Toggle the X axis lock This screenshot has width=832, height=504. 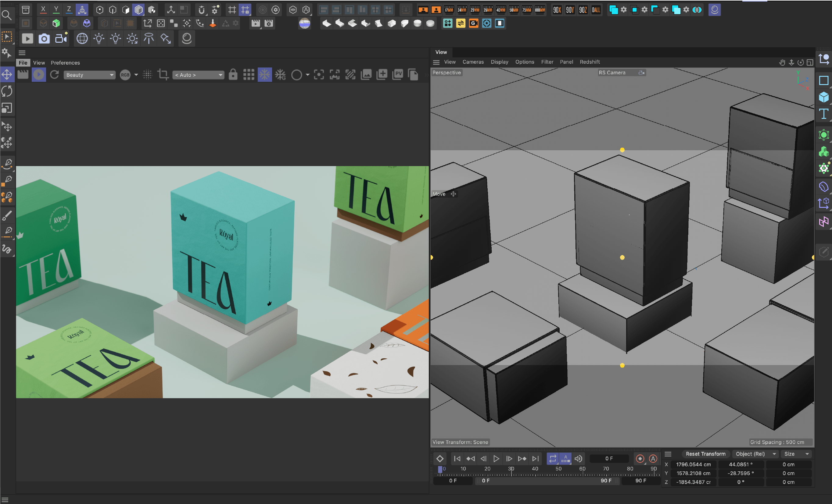43,10
